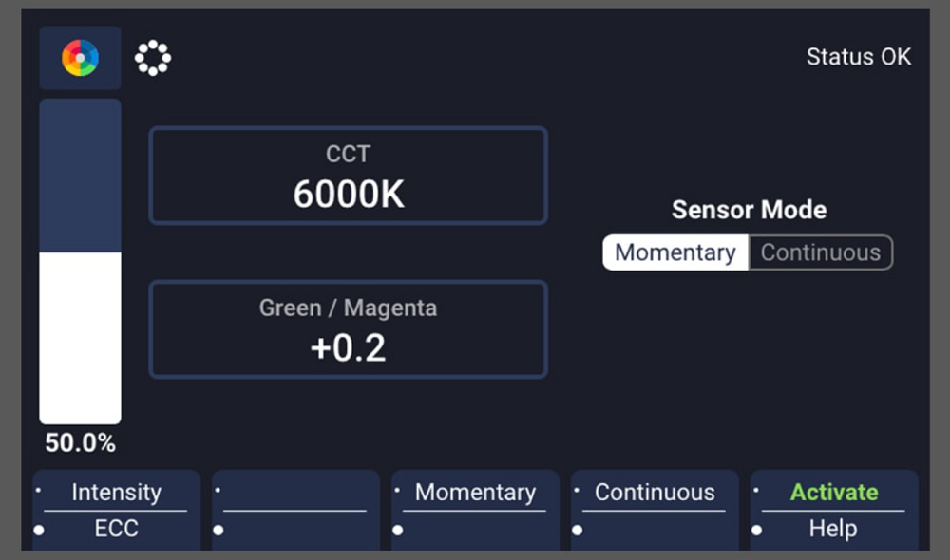The image size is (950, 560).
Task: Set the intensity bar level
Action: pos(80,262)
